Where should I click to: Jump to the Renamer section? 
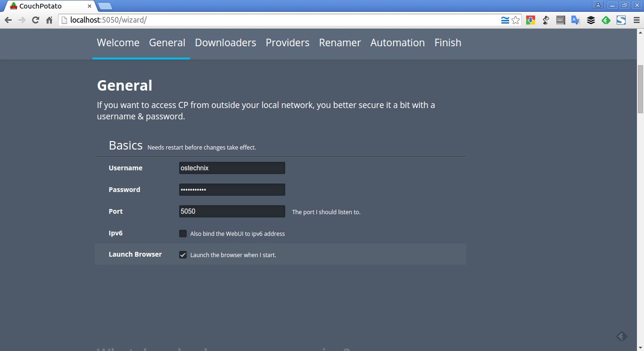tap(340, 43)
